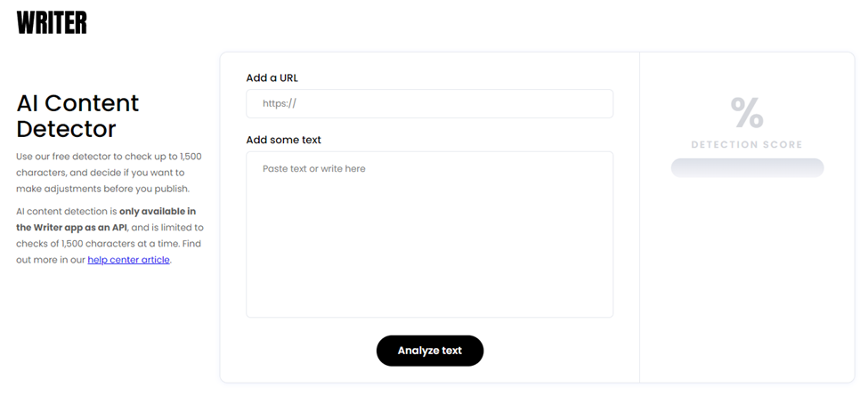Screen dimensions: 868x396
Task: Click the Add some text label
Action: 283,140
